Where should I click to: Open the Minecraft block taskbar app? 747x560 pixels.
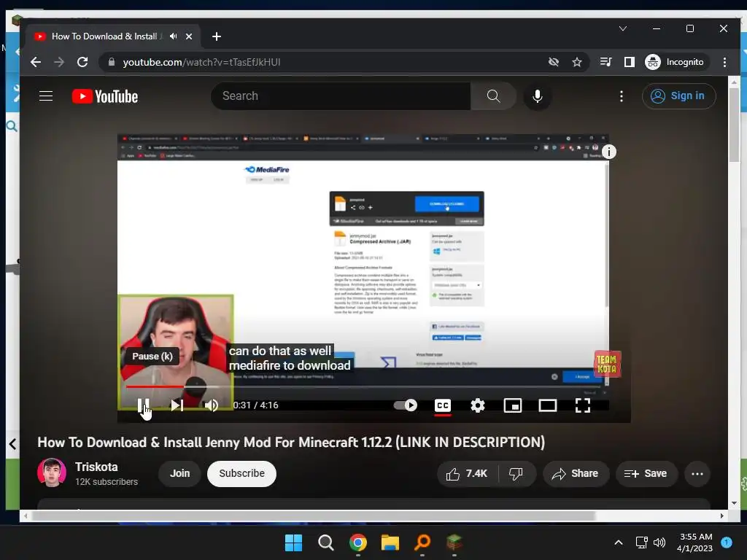tap(454, 542)
